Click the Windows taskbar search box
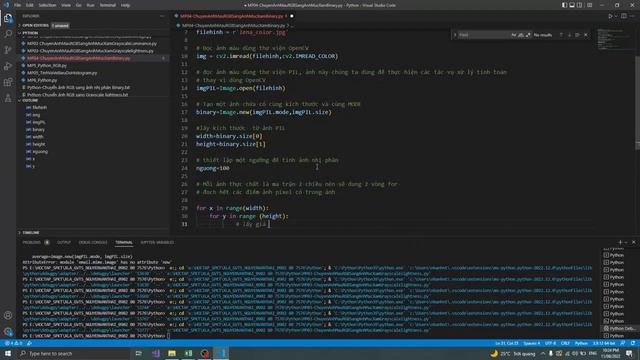Viewport: 640px width, 360px height. pyautogui.click(x=73, y=353)
